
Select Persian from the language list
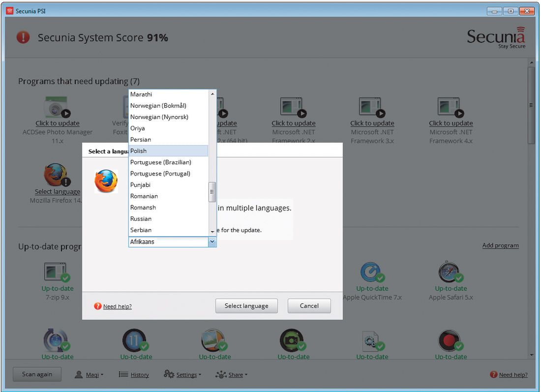(x=168, y=140)
